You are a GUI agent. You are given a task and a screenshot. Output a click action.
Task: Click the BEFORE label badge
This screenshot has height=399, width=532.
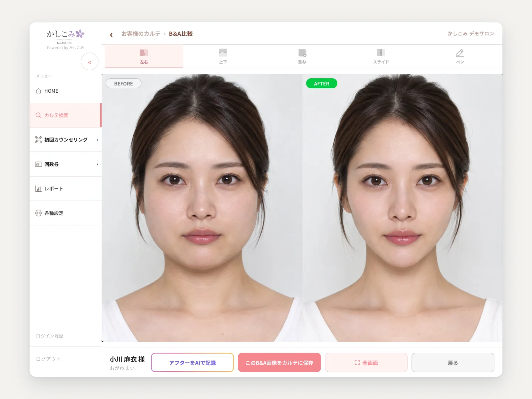pos(123,83)
